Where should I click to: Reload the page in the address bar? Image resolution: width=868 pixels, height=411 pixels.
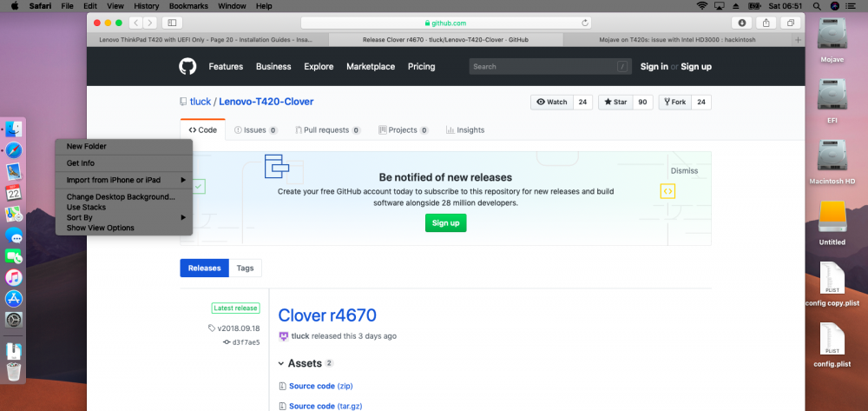(x=584, y=23)
